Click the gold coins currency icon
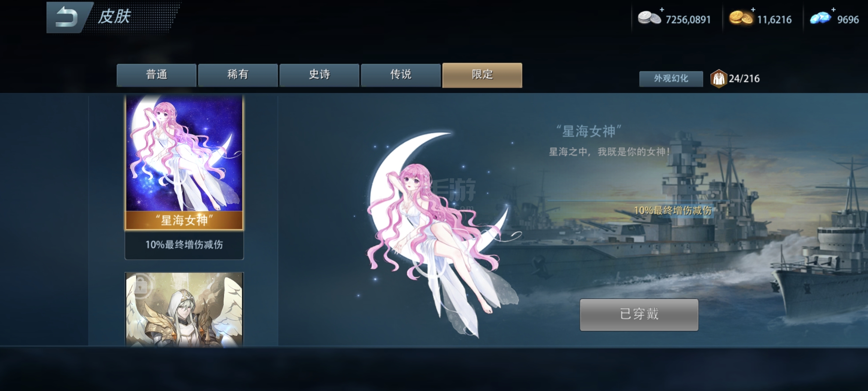 [x=741, y=18]
